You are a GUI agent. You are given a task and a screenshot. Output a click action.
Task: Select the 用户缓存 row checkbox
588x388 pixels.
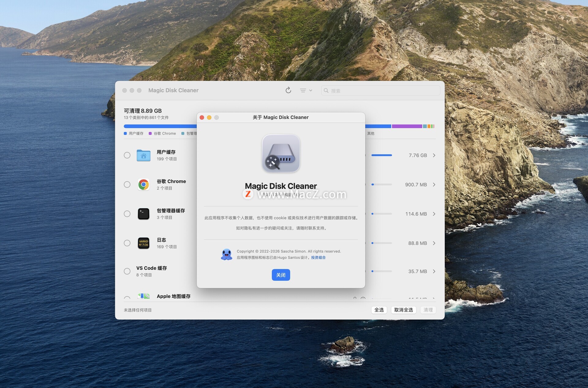pos(127,155)
